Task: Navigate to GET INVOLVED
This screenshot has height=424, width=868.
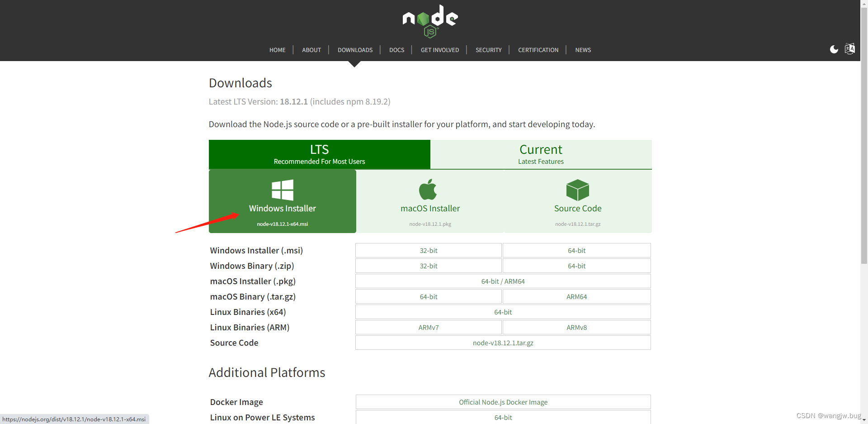Action: (439, 50)
